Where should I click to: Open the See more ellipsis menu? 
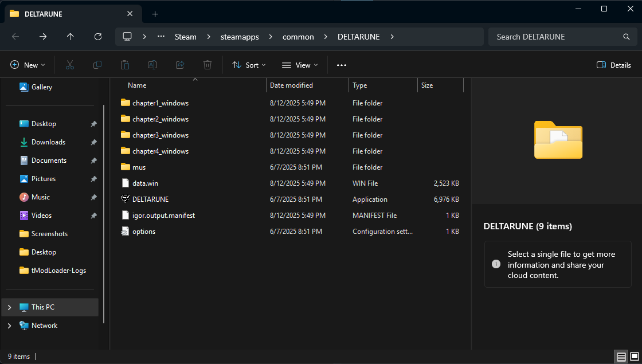tap(342, 65)
